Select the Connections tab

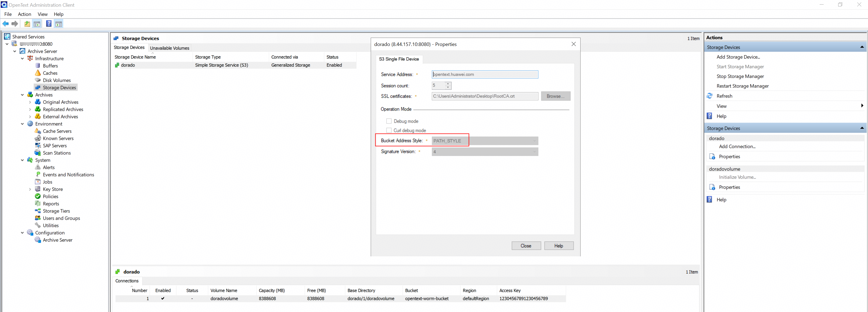click(x=127, y=281)
